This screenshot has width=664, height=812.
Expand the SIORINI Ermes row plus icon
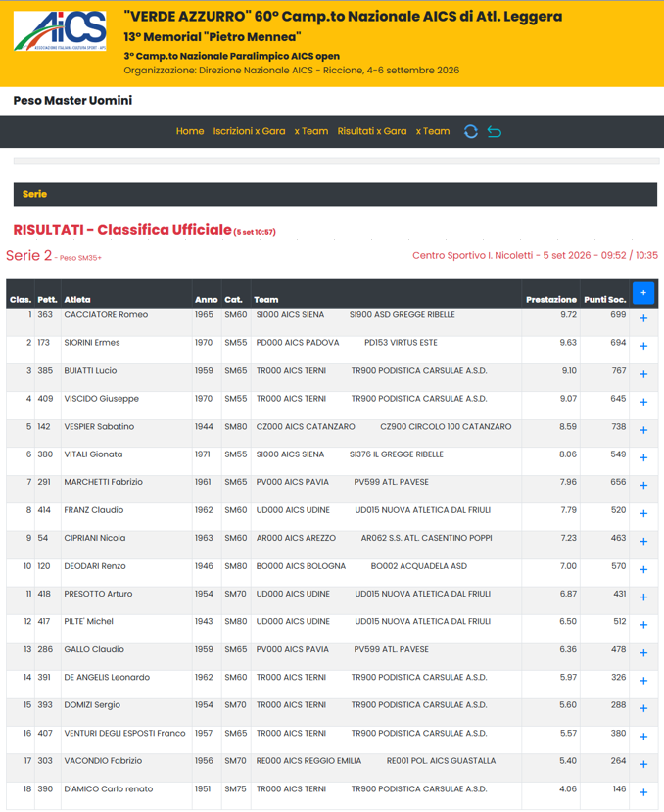tap(643, 346)
